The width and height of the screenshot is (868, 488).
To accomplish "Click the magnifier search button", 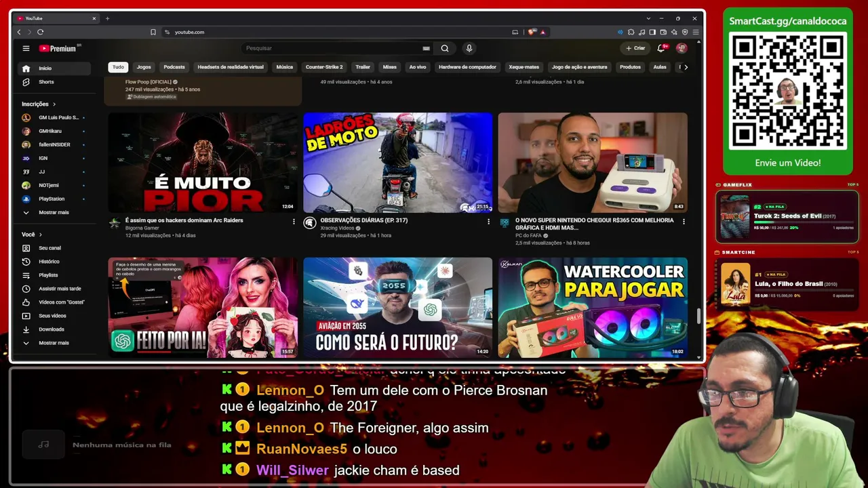I will [444, 48].
